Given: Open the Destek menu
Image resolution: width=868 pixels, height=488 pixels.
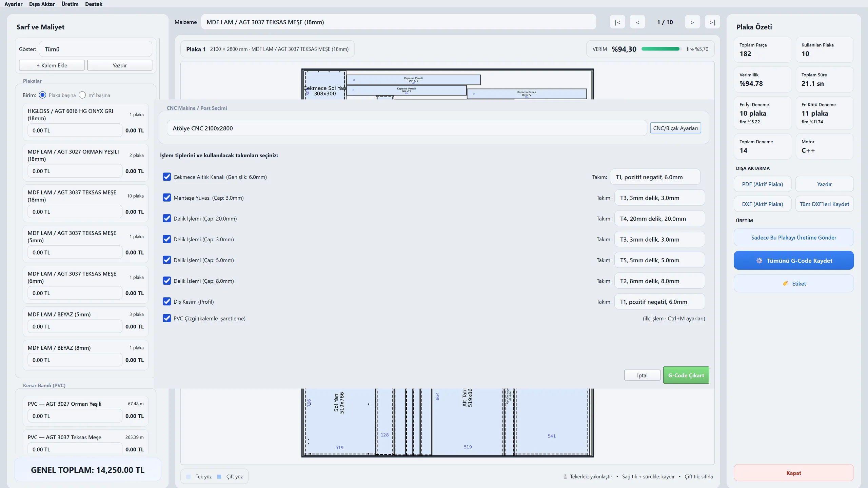Looking at the screenshot, I should coord(94,4).
